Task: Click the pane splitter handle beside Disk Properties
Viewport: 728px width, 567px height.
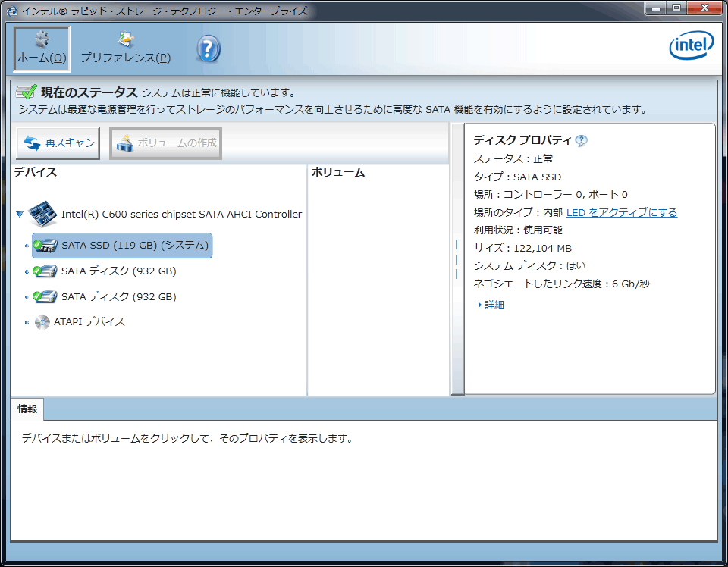Action: pyautogui.click(x=457, y=259)
